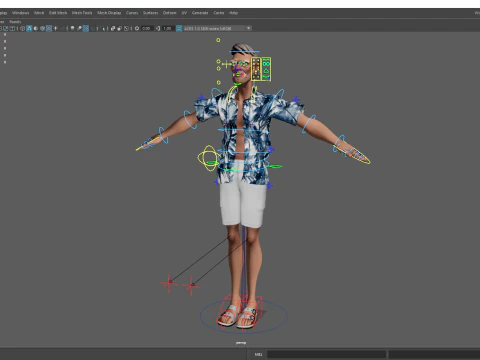480x360 pixels.
Task: Open the Mesh Tools menu
Action: click(82, 13)
